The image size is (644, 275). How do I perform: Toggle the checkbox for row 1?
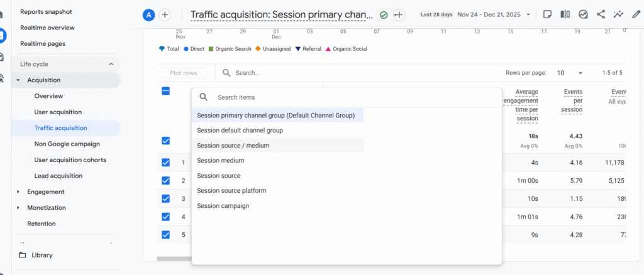pos(166,163)
